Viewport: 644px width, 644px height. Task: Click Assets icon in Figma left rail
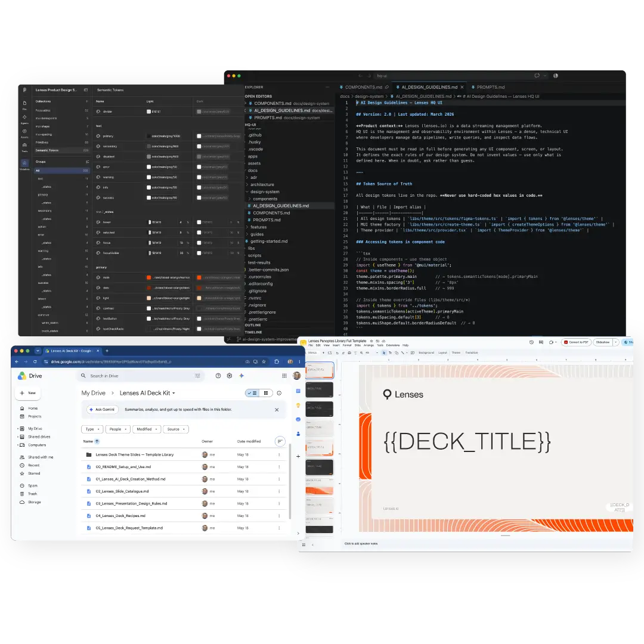[24, 132]
